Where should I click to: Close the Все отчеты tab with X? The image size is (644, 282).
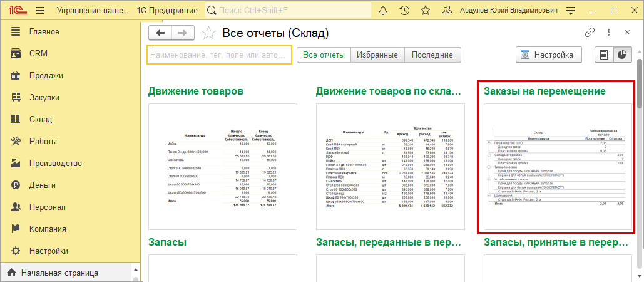[627, 33]
